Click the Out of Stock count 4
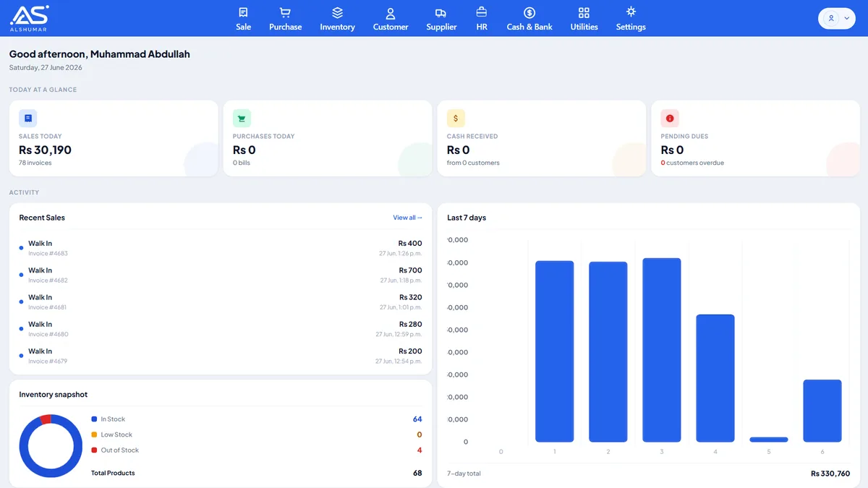 pos(420,450)
